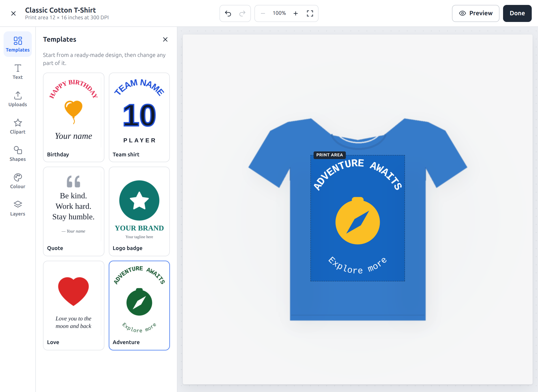Click 'Print area 12 × 16 inches at 300 DPI'
Image resolution: width=538 pixels, height=392 pixels.
[x=67, y=17]
